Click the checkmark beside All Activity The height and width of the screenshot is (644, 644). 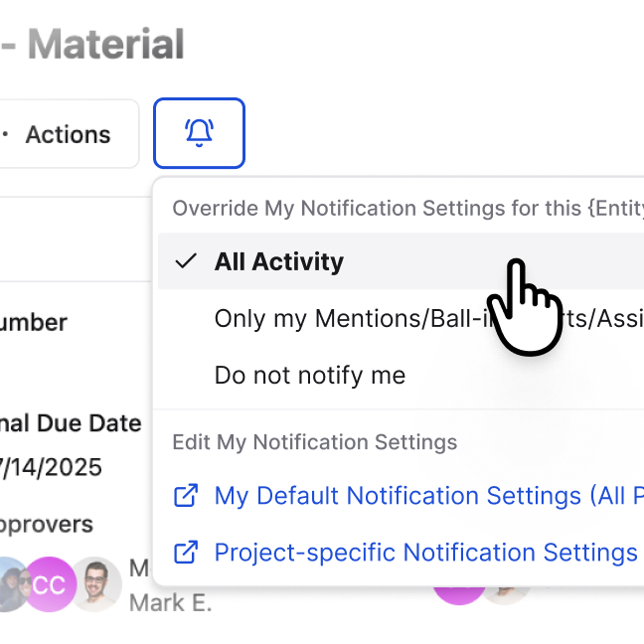tap(185, 261)
